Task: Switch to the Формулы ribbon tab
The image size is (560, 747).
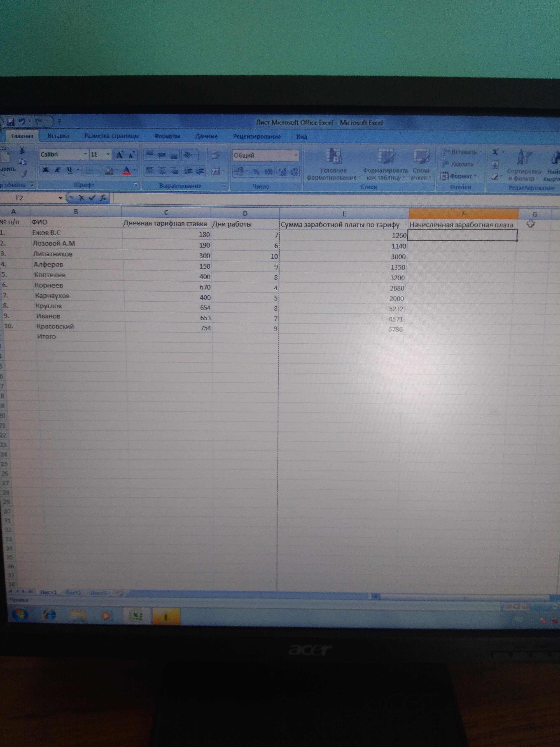Action: click(167, 136)
